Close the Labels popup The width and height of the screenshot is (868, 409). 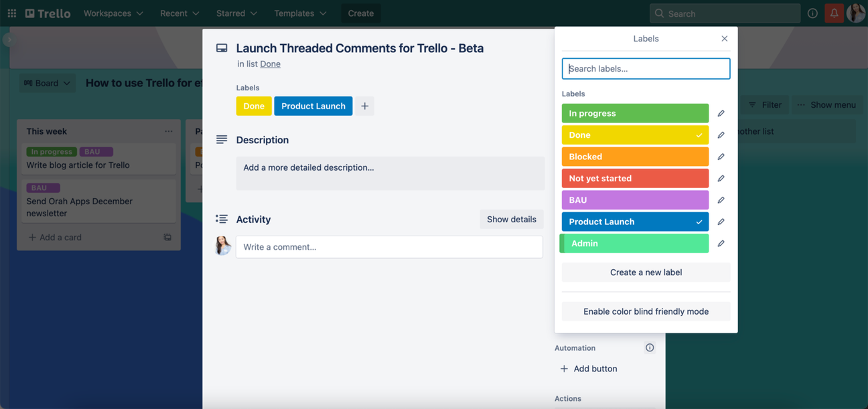pyautogui.click(x=724, y=39)
